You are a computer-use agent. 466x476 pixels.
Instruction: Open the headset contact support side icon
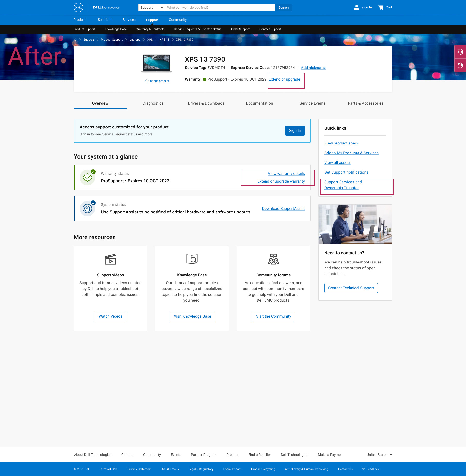[460, 52]
